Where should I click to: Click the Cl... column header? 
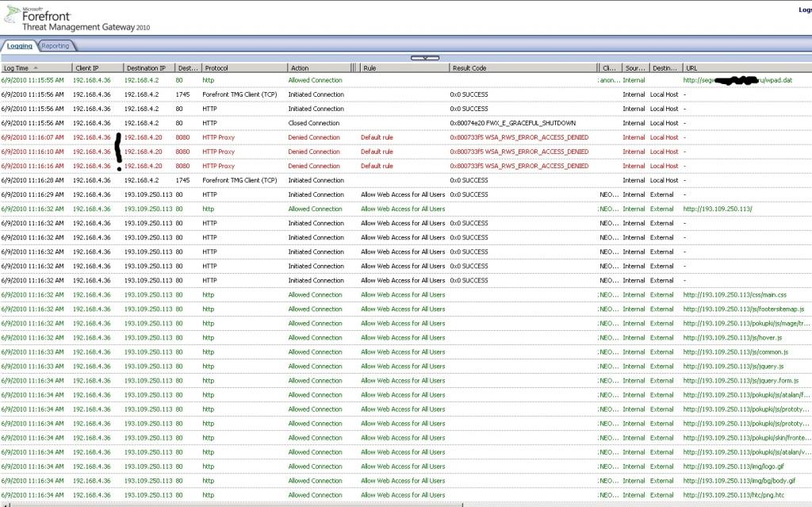click(x=610, y=68)
